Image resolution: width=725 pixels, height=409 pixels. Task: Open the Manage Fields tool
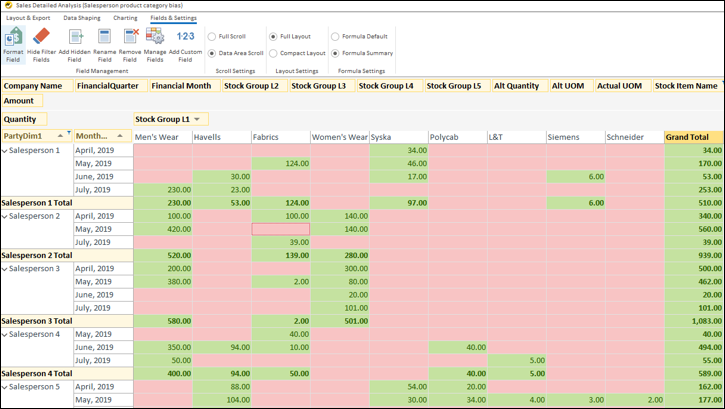pos(154,38)
